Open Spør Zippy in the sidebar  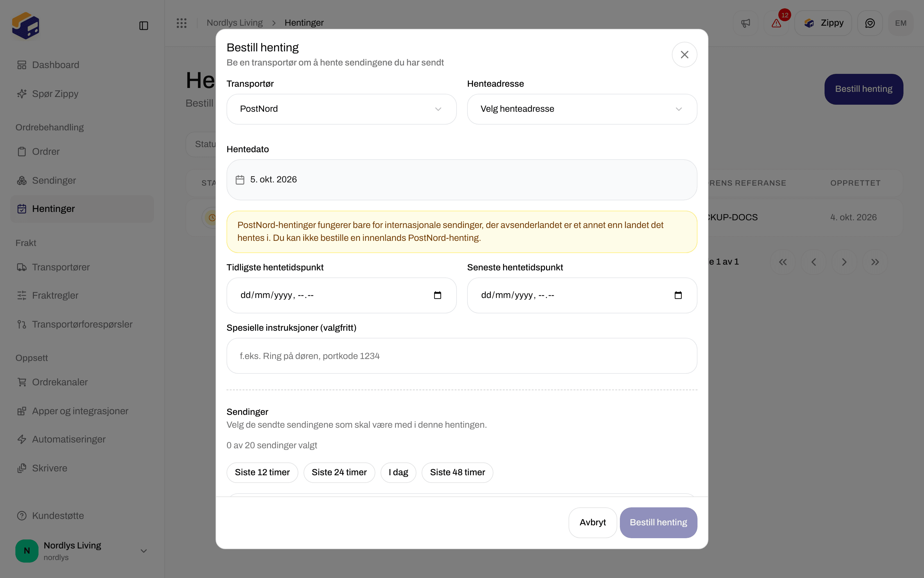(82, 94)
